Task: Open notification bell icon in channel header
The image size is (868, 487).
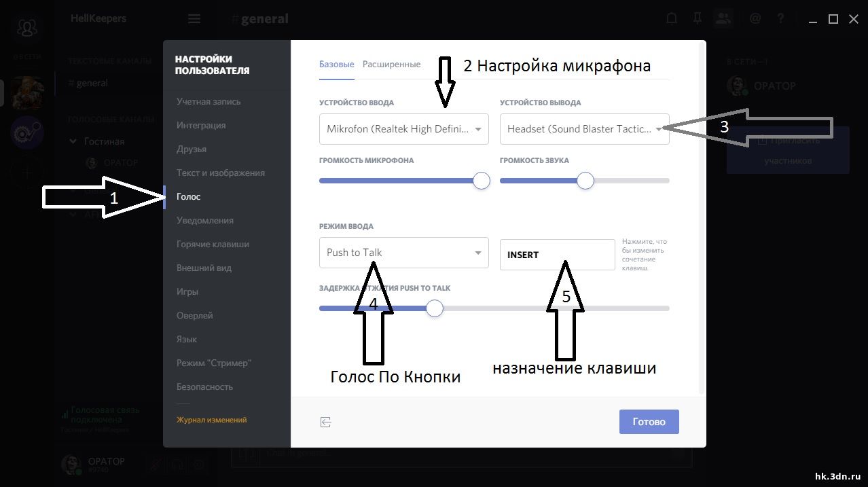Action: [x=672, y=19]
